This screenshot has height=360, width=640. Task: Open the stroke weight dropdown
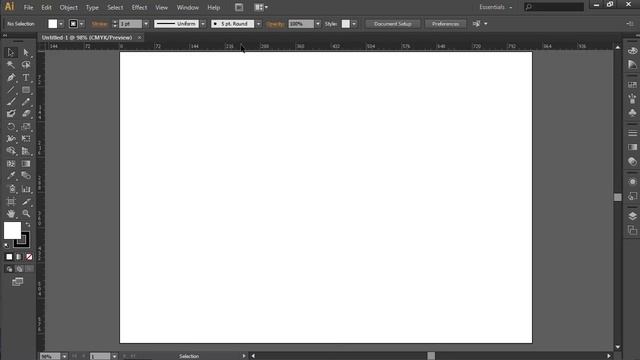(x=146, y=24)
